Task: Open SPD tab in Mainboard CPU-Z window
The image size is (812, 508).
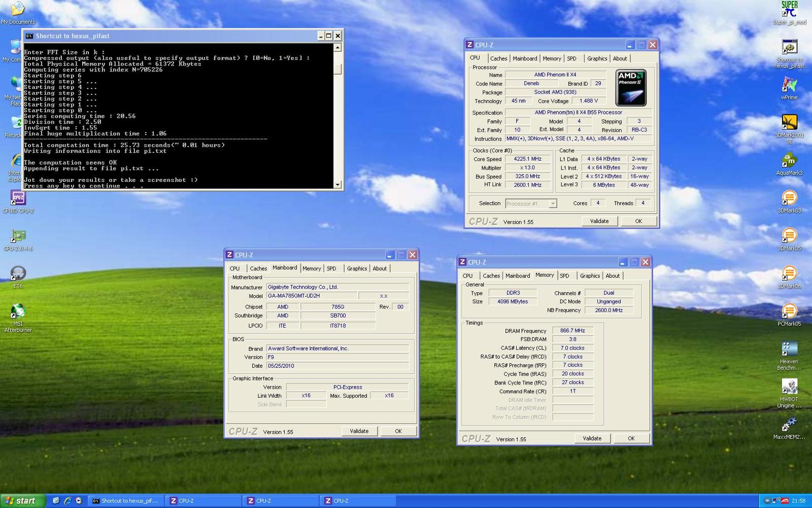Action: point(331,268)
